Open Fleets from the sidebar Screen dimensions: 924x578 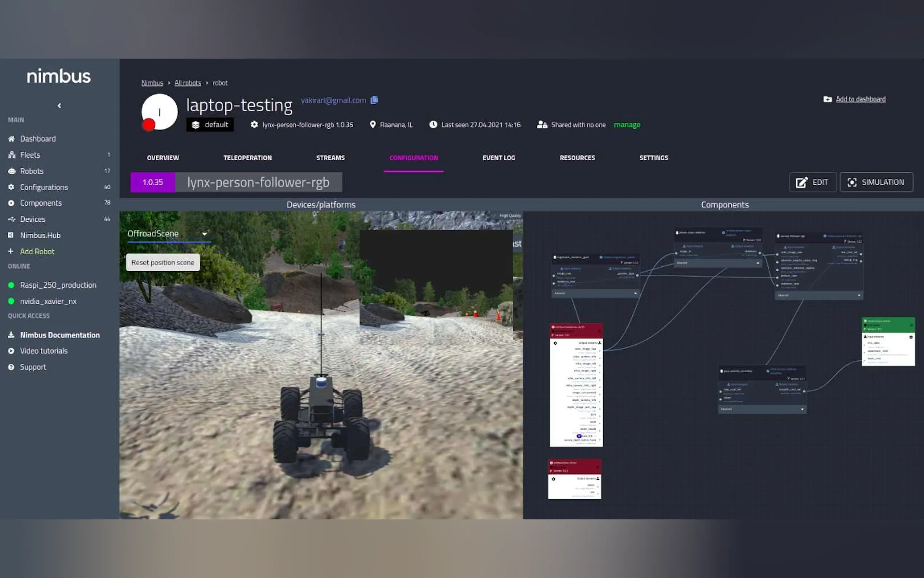coord(30,155)
